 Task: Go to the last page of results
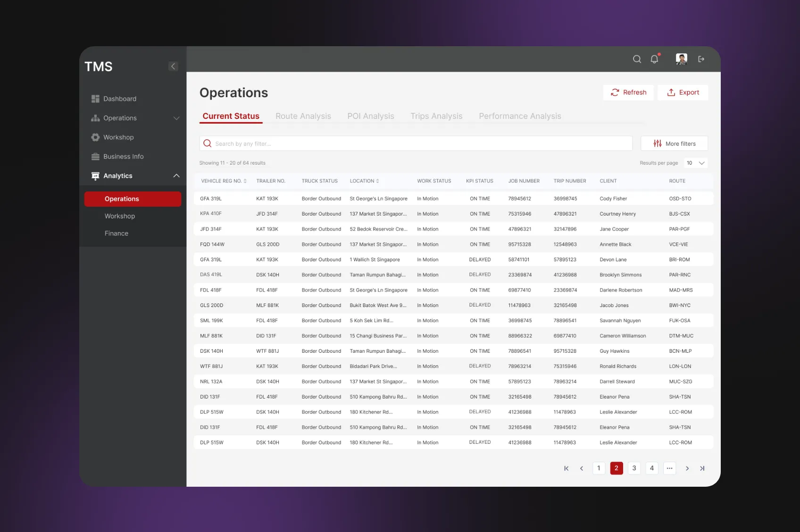(x=702, y=468)
